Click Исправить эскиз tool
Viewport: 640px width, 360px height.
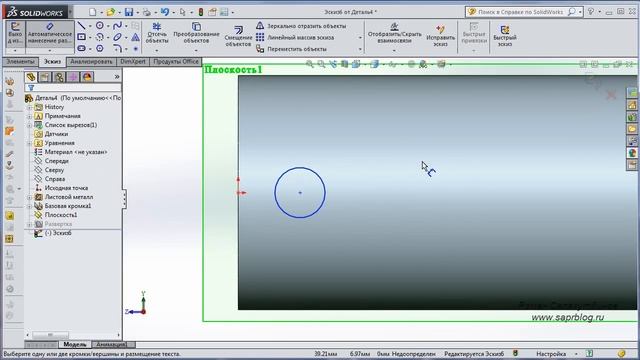tap(440, 36)
